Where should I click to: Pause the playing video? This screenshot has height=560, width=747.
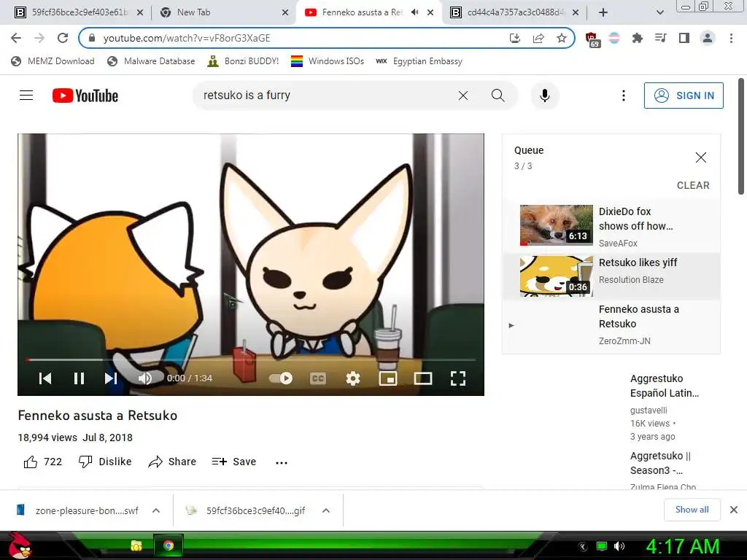[79, 378]
